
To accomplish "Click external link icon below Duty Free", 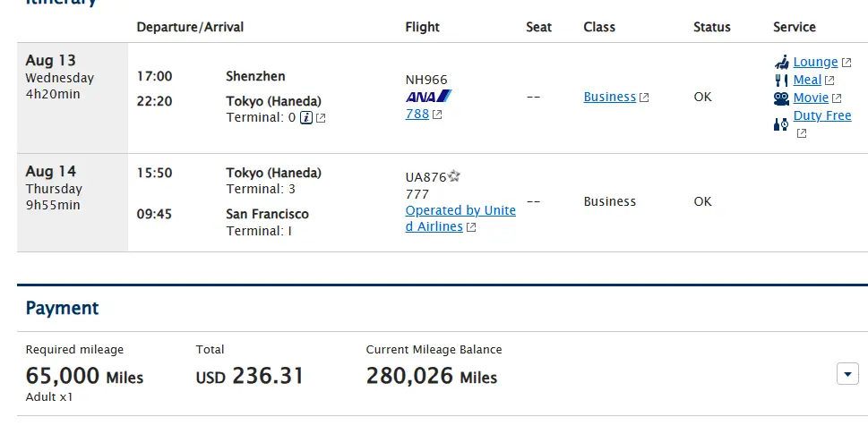I will (x=802, y=133).
